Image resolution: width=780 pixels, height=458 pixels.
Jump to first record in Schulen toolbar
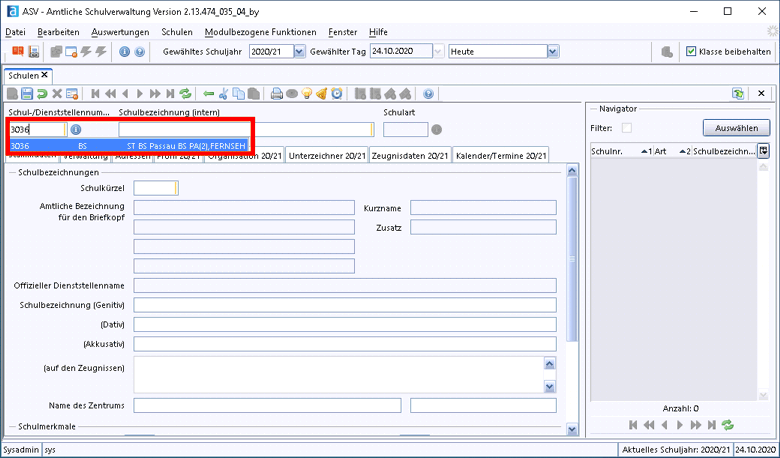pyautogui.click(x=96, y=93)
